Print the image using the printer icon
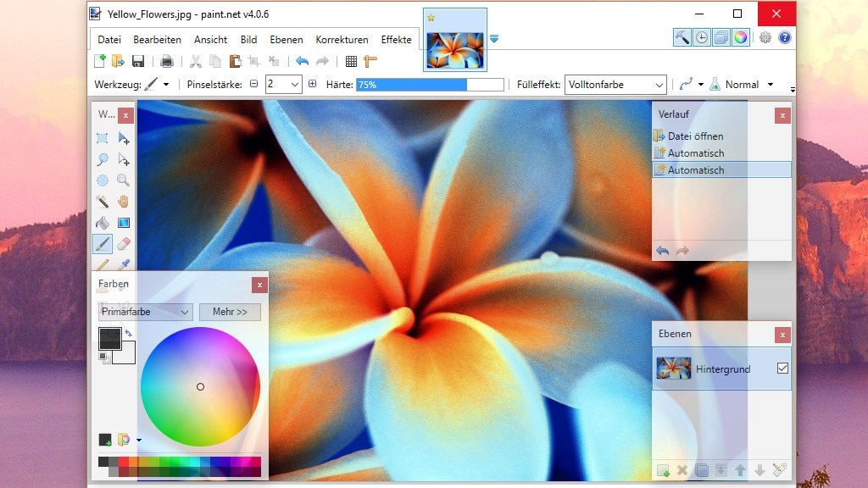 pos(167,61)
